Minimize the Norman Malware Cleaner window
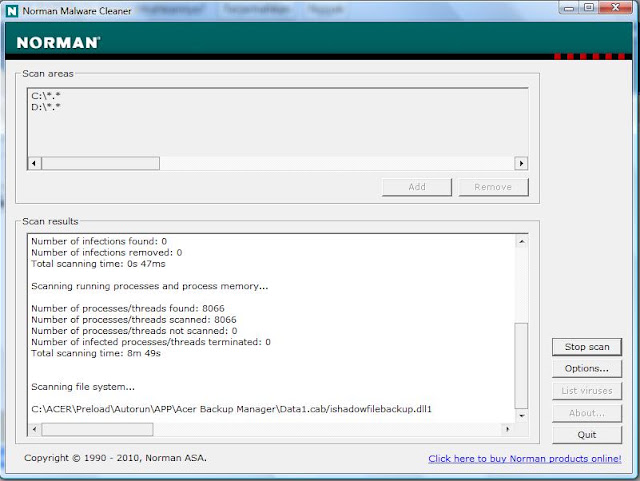Image resolution: width=640 pixels, height=481 pixels. [569, 7]
